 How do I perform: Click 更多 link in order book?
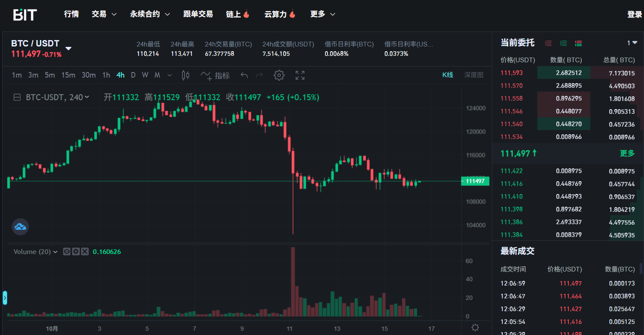(627, 153)
